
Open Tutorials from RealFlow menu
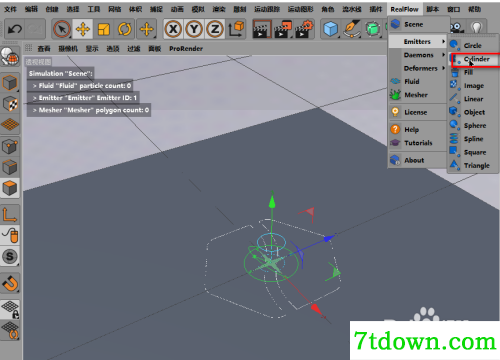(418, 143)
